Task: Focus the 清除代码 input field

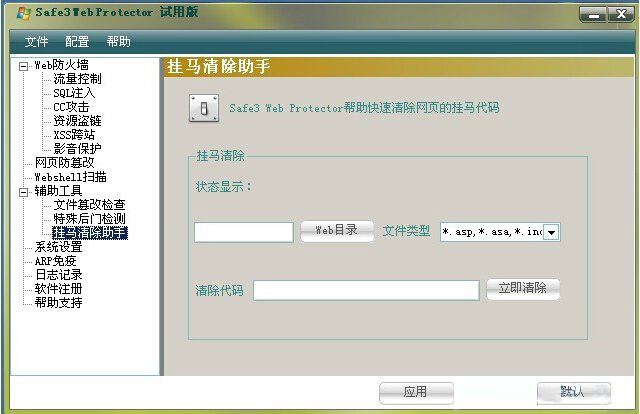Action: [x=366, y=290]
